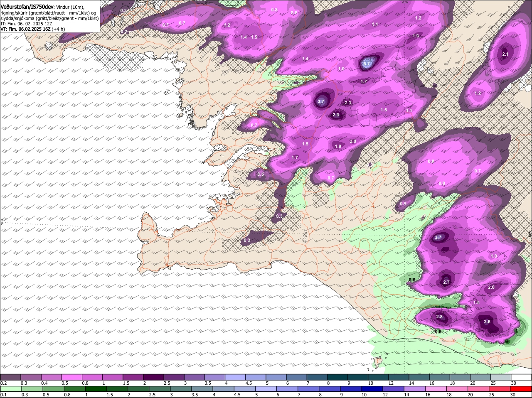Click the 5.7 precipitation maximum label
This screenshot has width=532, height=398.
(367, 64)
